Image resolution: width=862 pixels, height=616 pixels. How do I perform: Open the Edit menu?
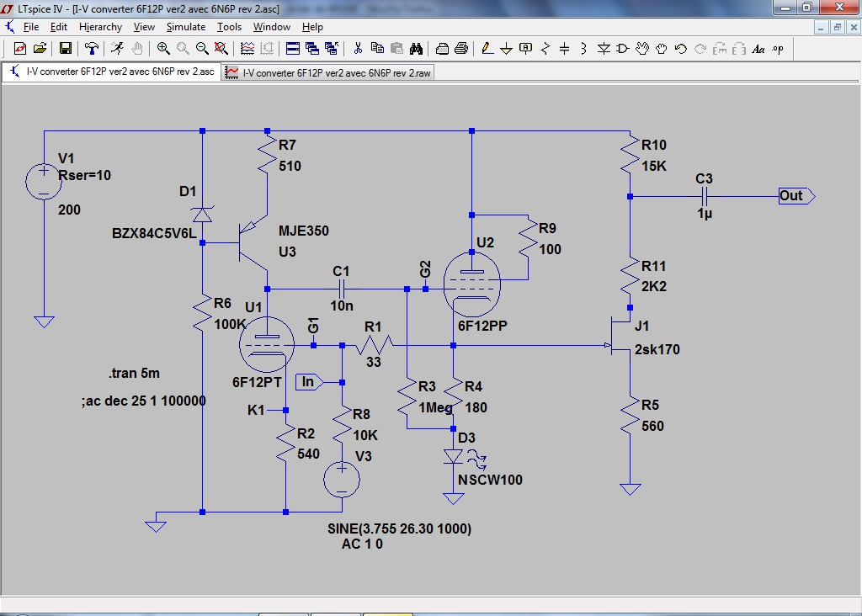(x=58, y=27)
